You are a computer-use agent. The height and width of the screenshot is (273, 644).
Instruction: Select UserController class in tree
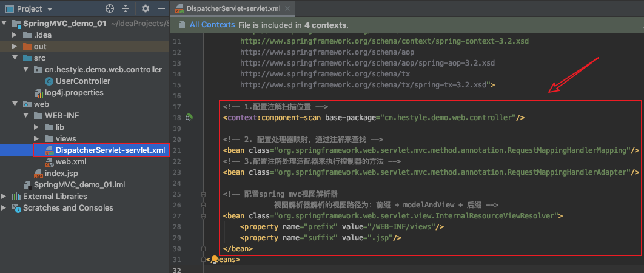tap(83, 81)
